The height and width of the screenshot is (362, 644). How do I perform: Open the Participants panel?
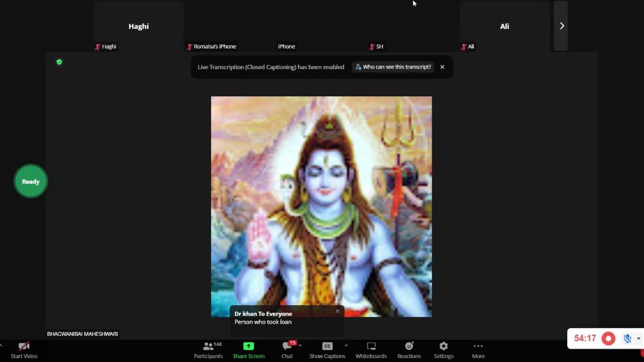208,350
